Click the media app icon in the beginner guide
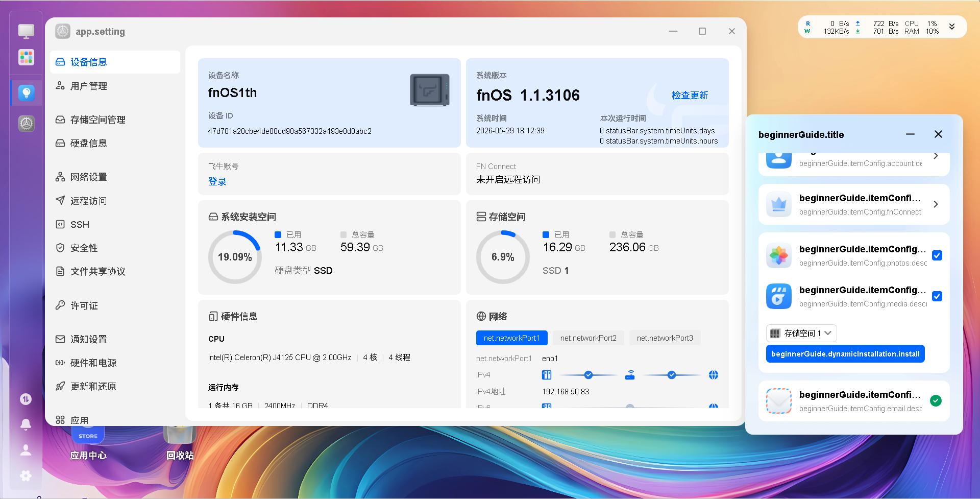980x499 pixels. click(779, 296)
